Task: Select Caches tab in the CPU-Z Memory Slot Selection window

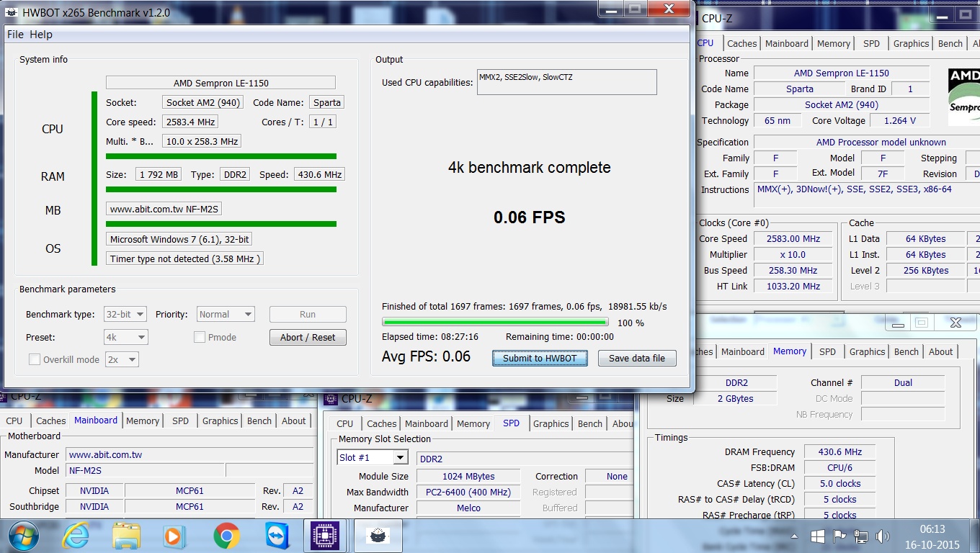Action: (x=381, y=423)
